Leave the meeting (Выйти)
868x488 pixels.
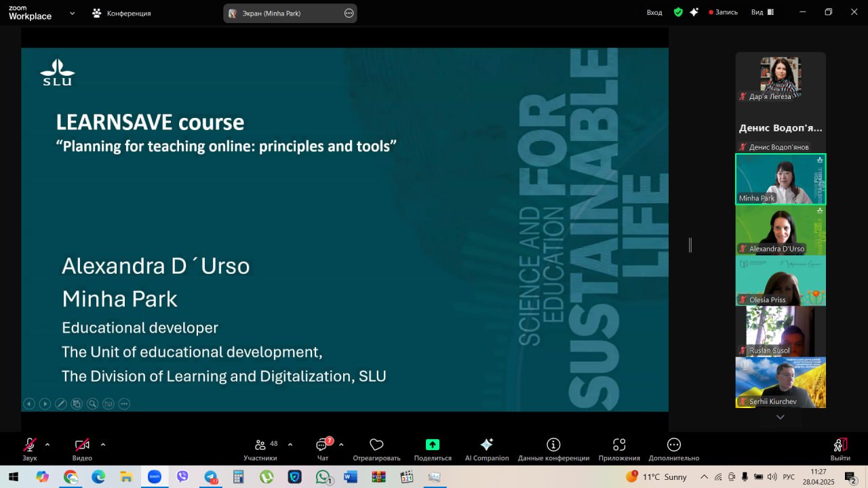coord(840,449)
